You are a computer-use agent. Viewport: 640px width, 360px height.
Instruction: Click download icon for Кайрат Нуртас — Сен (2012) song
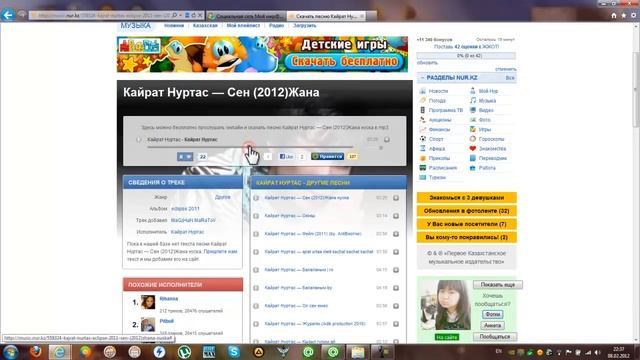point(396,198)
